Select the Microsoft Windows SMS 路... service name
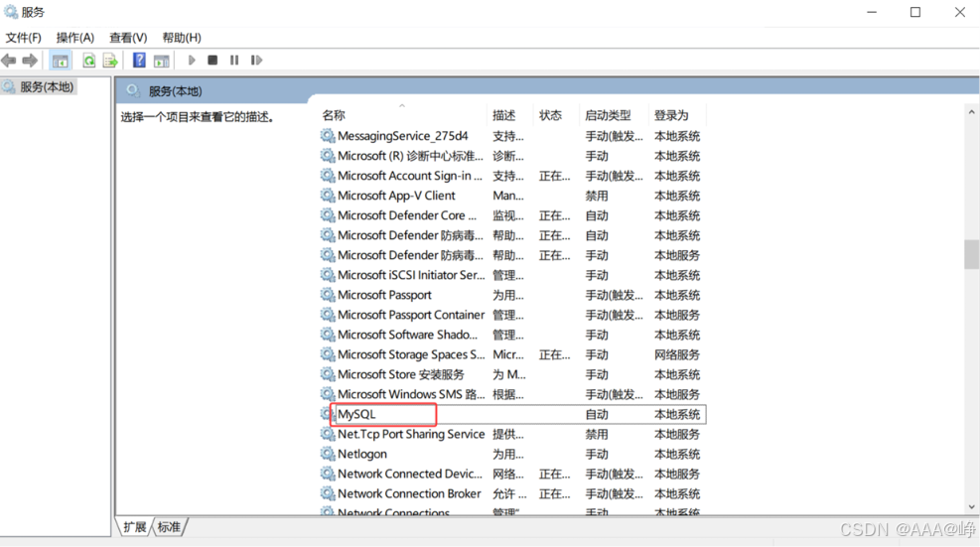Image resolution: width=980 pixels, height=547 pixels. pyautogui.click(x=411, y=394)
